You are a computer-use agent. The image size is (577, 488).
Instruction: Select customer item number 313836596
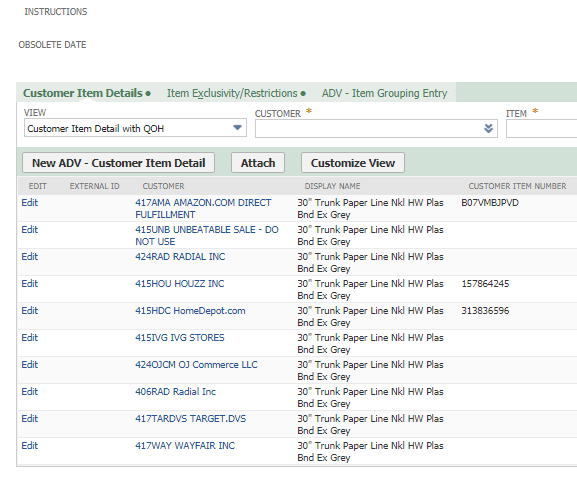(485, 310)
